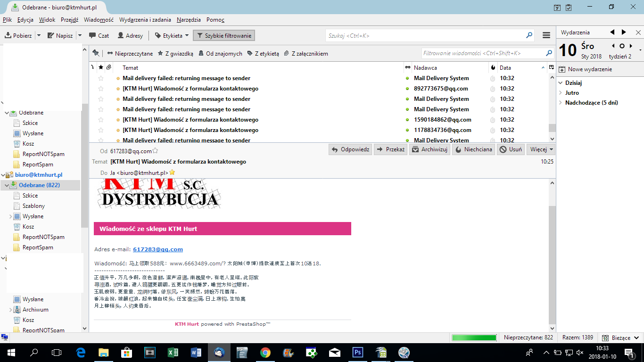Screen dimensions: 644x362
Task: Collapse the Dzisiaj section
Action: pyautogui.click(x=561, y=82)
